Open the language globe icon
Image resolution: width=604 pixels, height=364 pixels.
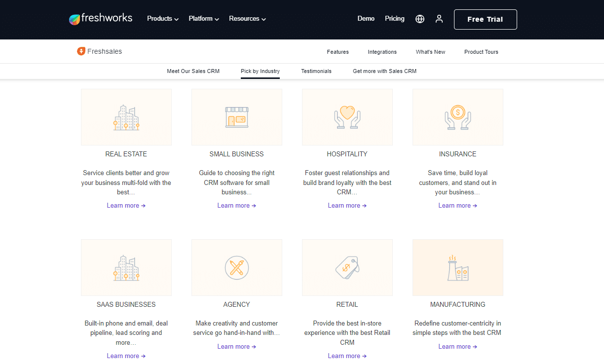(x=420, y=19)
